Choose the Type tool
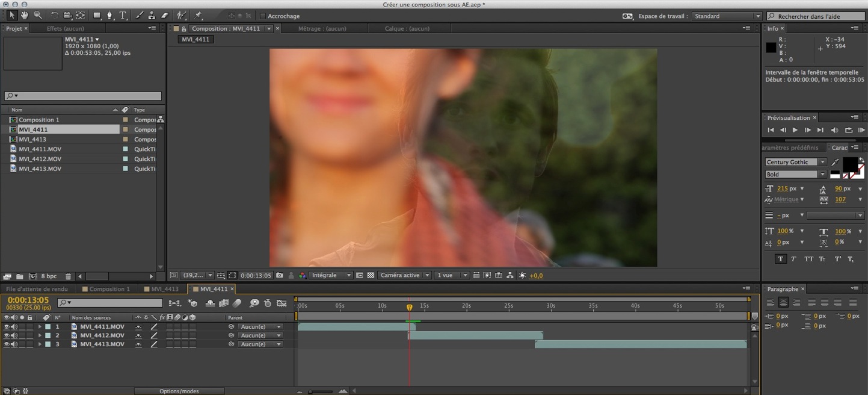868x395 pixels. [x=122, y=16]
